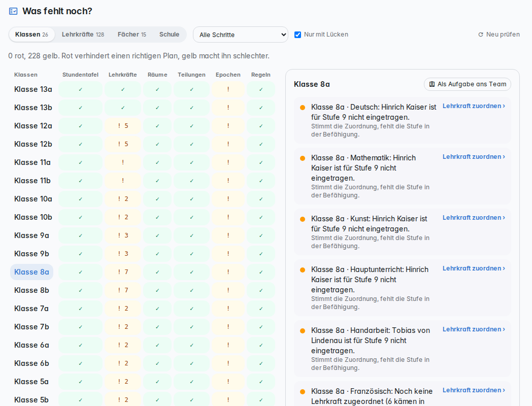Switch to the Lehrkräfte tab
This screenshot has width=532, height=406.
click(x=83, y=35)
